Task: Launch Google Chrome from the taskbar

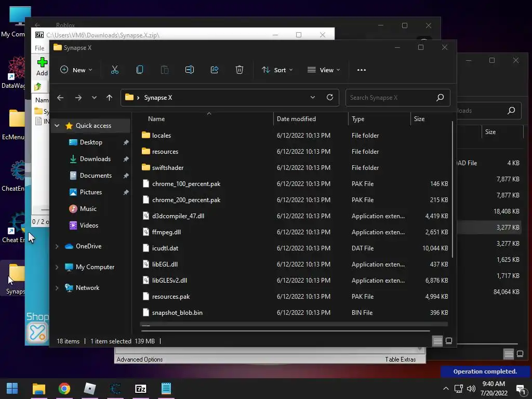Action: [64, 389]
